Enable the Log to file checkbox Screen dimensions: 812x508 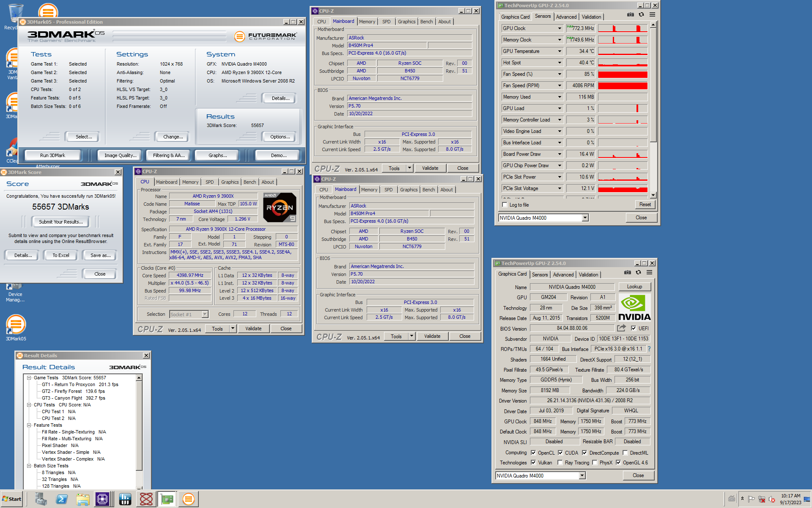click(x=505, y=205)
